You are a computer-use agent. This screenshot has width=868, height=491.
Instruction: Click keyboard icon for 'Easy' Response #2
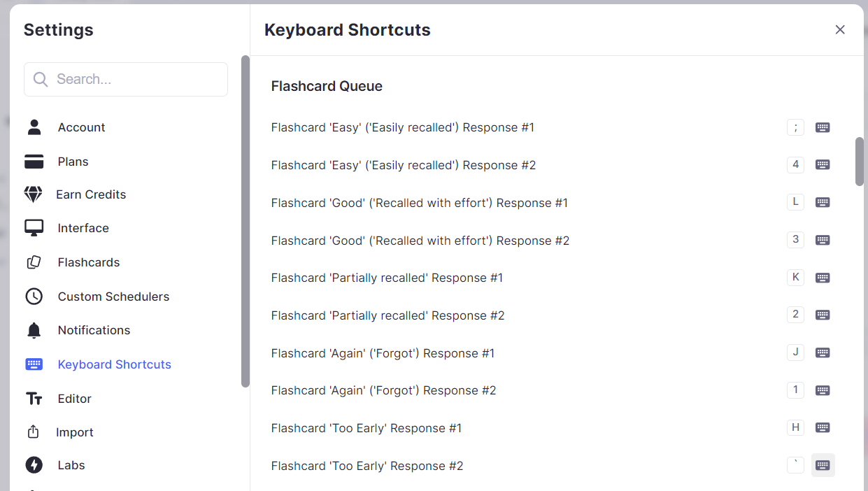tap(823, 165)
